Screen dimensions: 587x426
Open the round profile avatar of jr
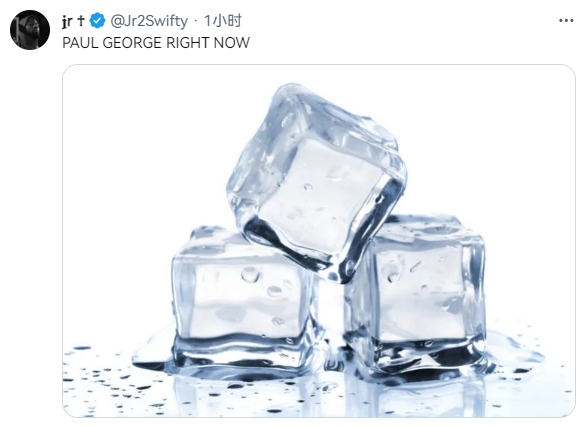30,30
